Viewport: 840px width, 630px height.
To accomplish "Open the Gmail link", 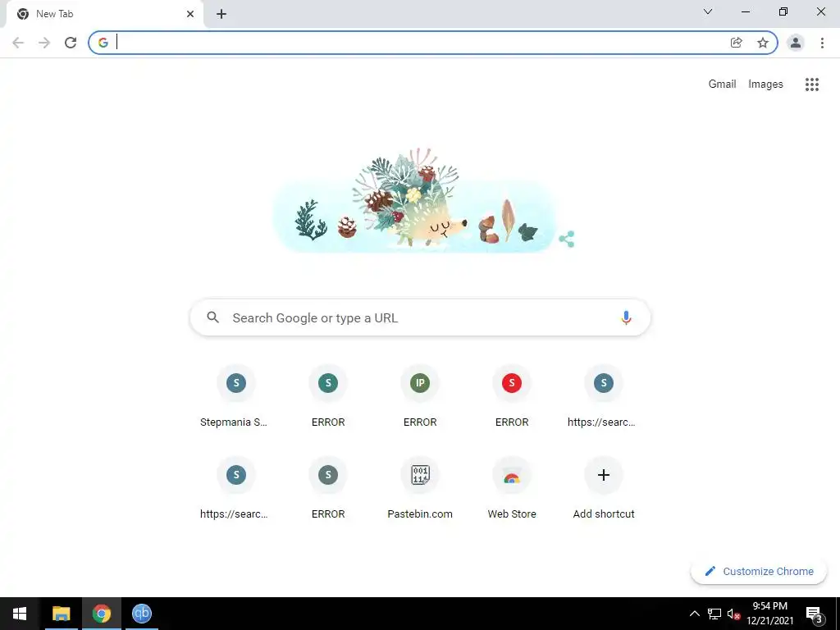I will (722, 84).
